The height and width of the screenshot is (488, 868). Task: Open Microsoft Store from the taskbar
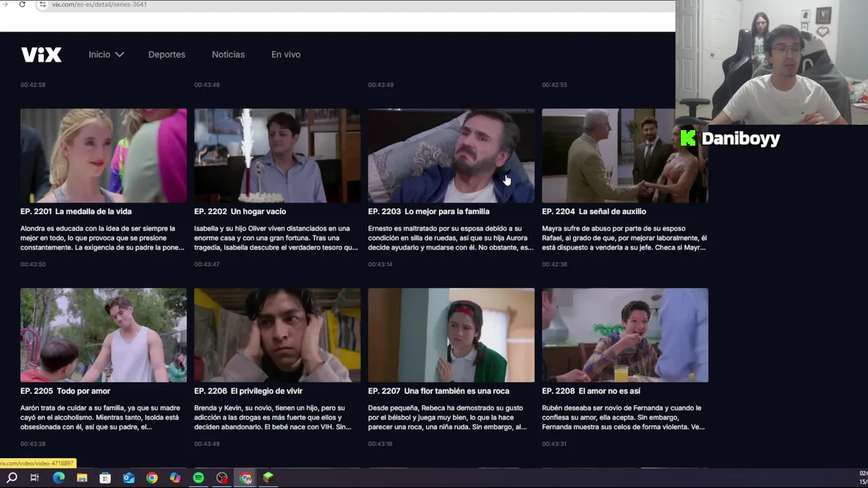click(105, 478)
